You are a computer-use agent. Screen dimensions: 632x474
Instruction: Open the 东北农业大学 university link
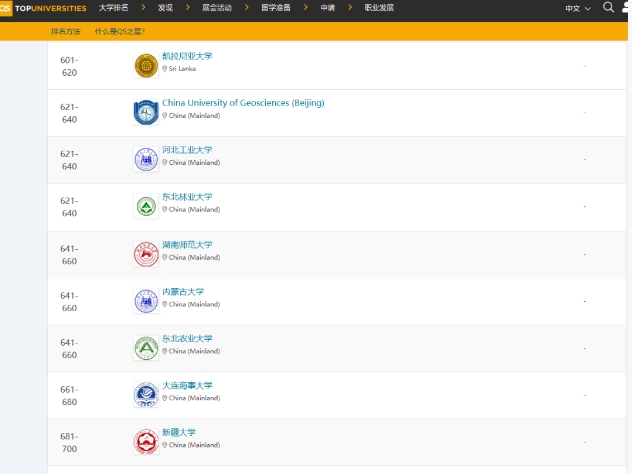point(187,339)
